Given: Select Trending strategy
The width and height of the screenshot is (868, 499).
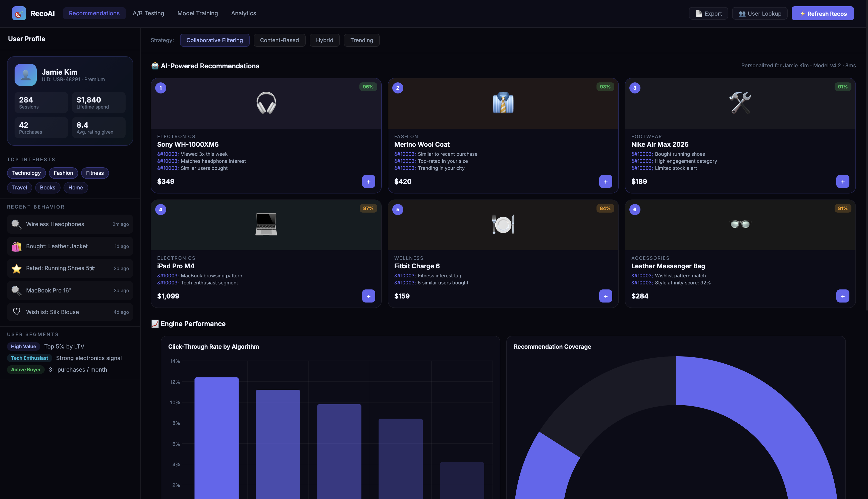Looking at the screenshot, I should pyautogui.click(x=362, y=40).
